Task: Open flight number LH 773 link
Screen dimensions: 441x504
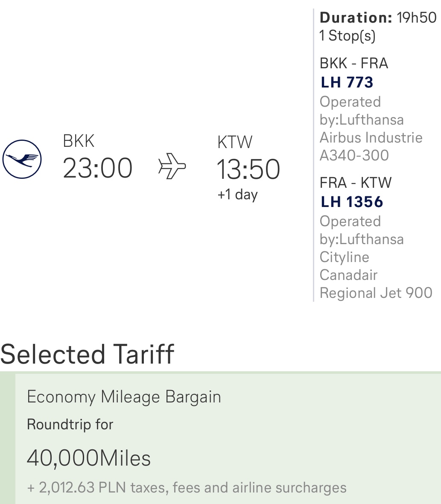Action: tap(347, 82)
